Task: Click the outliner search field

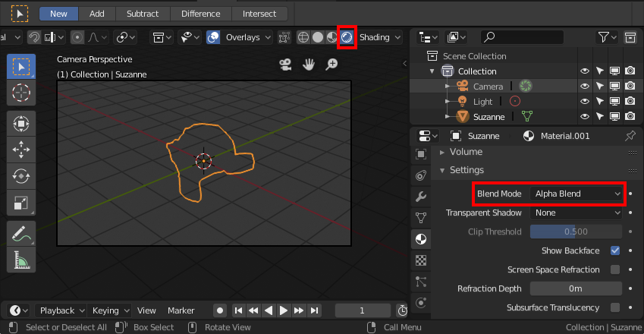Action: click(x=522, y=37)
